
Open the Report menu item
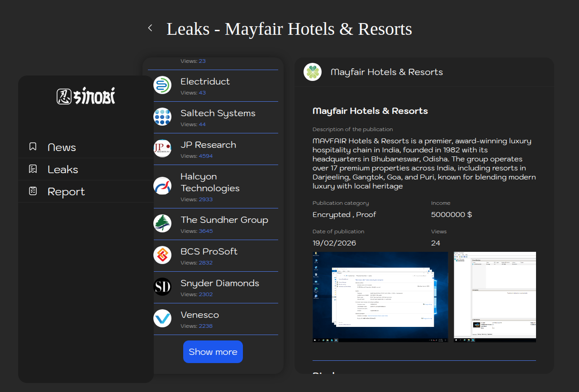pos(66,192)
